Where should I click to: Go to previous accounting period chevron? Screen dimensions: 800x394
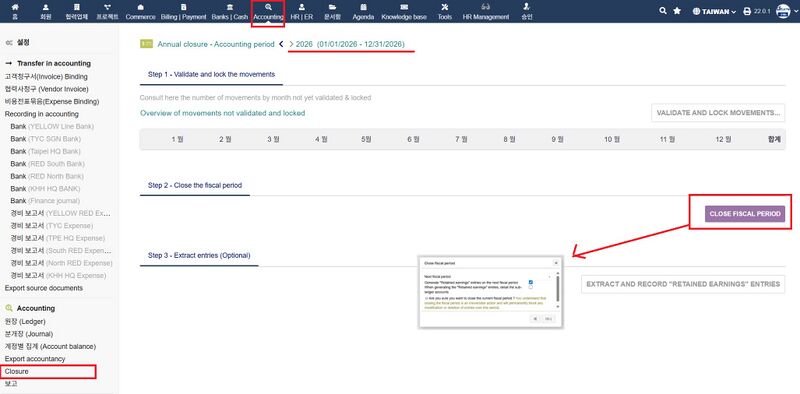[x=281, y=44]
